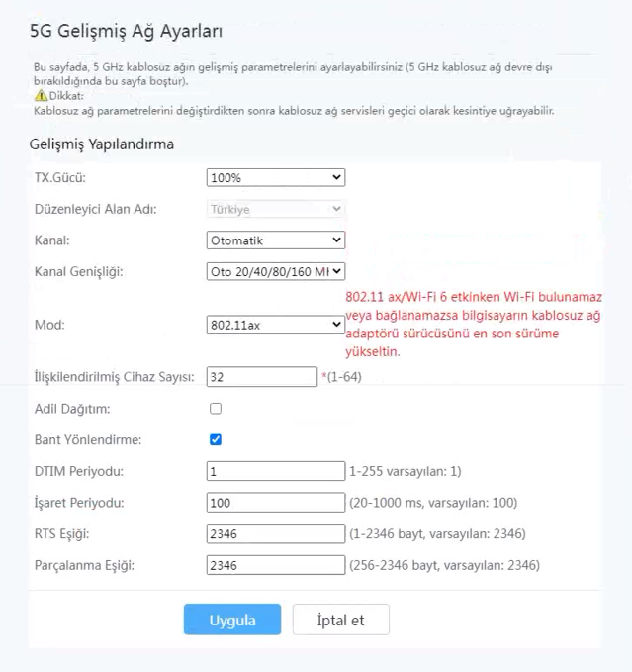Click the Adil Dağıtım label text
Screen dimensions: 632x672
71,408
